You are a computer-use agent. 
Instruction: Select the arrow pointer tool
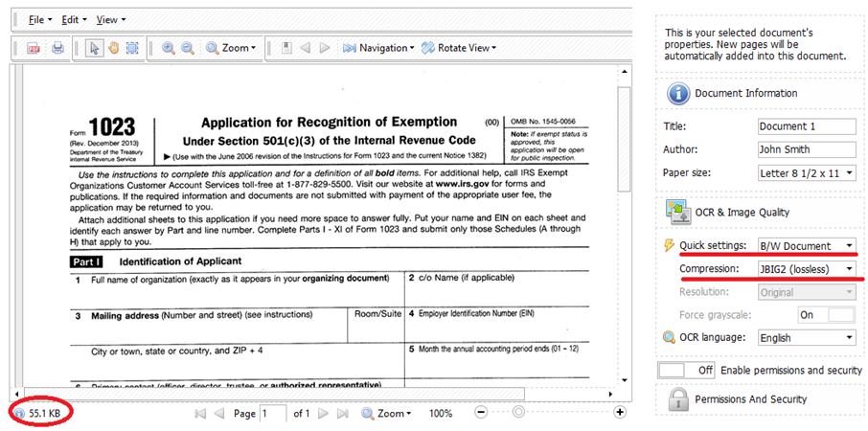95,49
